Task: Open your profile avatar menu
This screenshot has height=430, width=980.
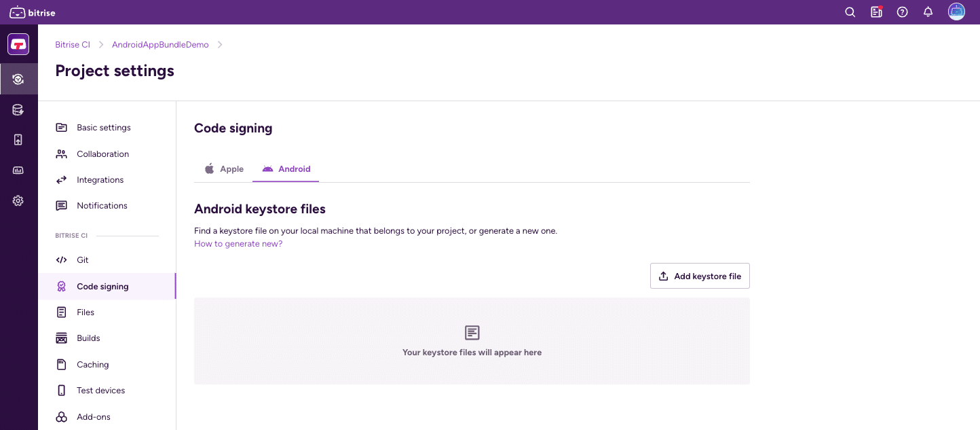Action: 956,12
